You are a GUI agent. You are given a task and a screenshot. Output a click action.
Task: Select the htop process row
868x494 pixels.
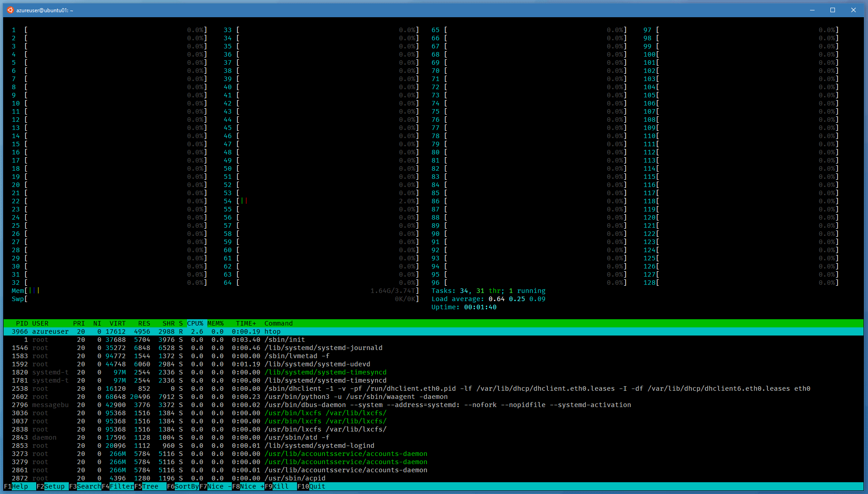pos(433,331)
